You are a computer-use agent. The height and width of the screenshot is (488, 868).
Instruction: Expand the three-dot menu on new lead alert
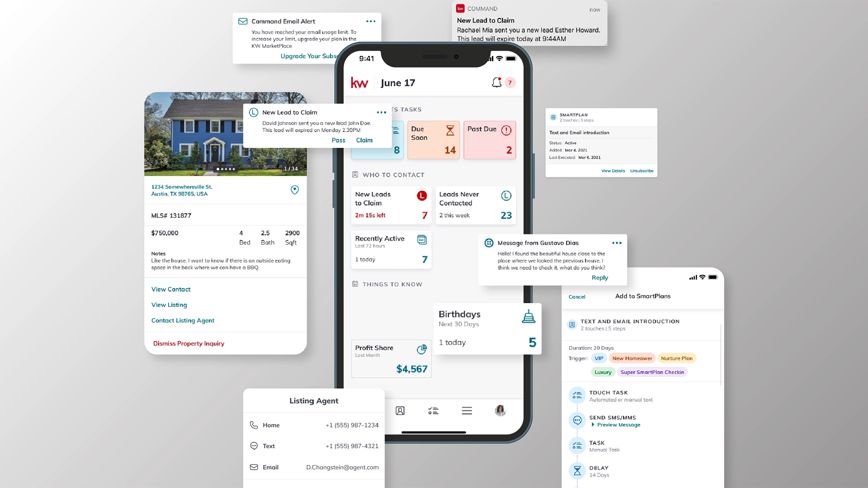tap(381, 112)
